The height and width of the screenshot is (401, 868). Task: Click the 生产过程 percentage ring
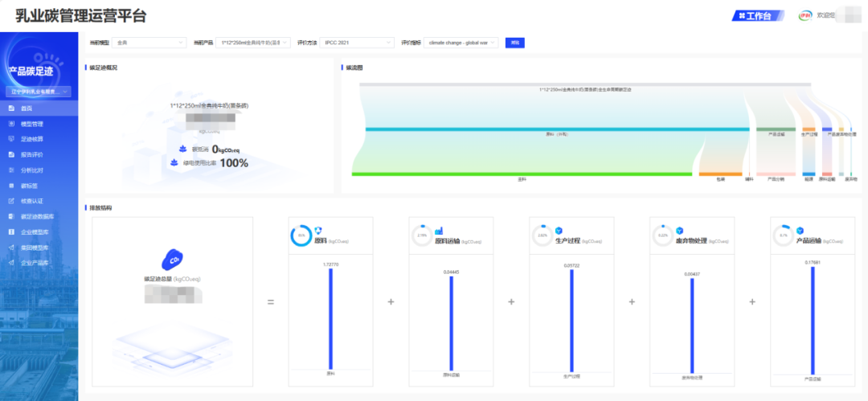point(542,235)
